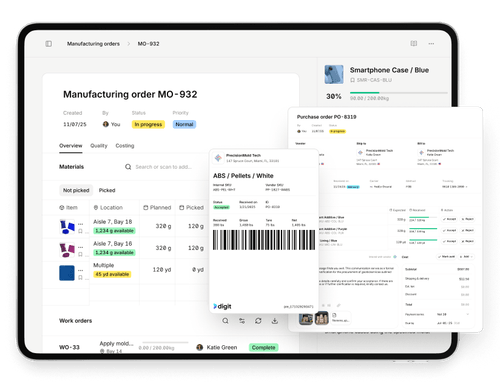Open the Payment terms Net 30 dropdown
The image size is (500, 384).
[453, 314]
